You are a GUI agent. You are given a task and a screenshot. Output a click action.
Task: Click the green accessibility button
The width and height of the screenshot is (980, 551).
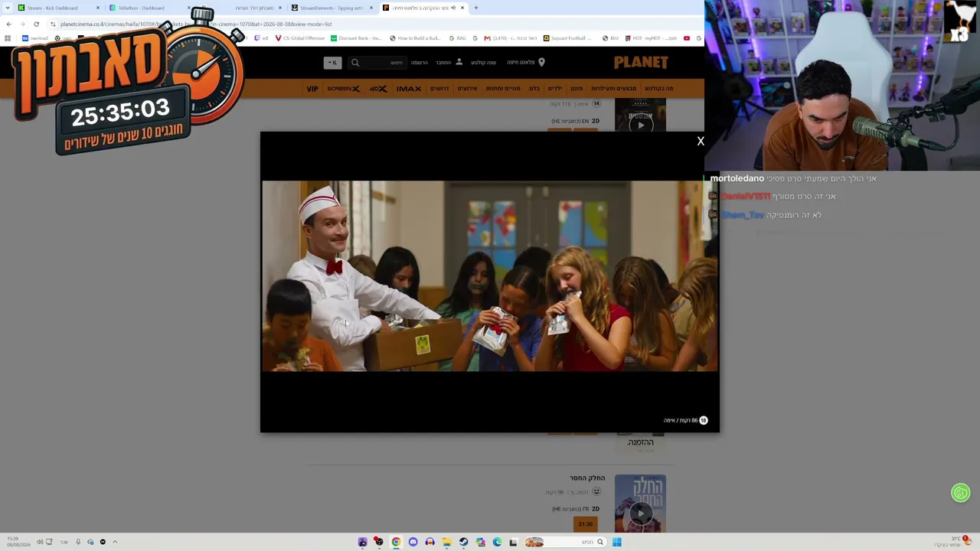pyautogui.click(x=961, y=493)
